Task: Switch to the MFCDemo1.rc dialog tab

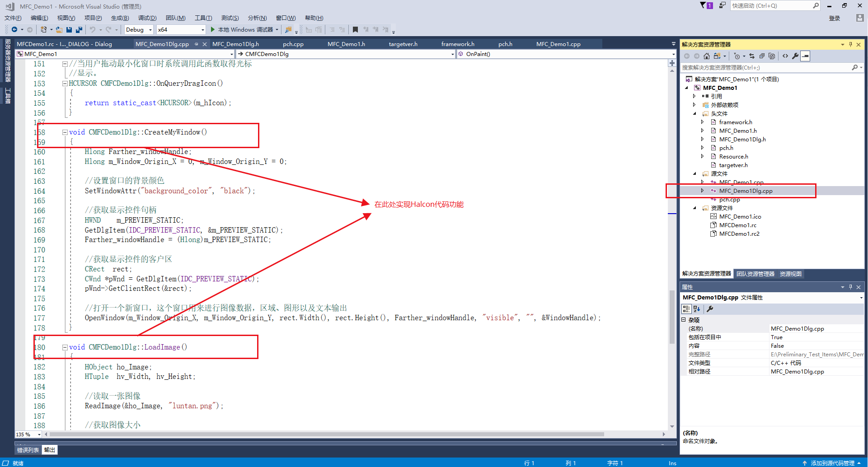Action: [64, 44]
